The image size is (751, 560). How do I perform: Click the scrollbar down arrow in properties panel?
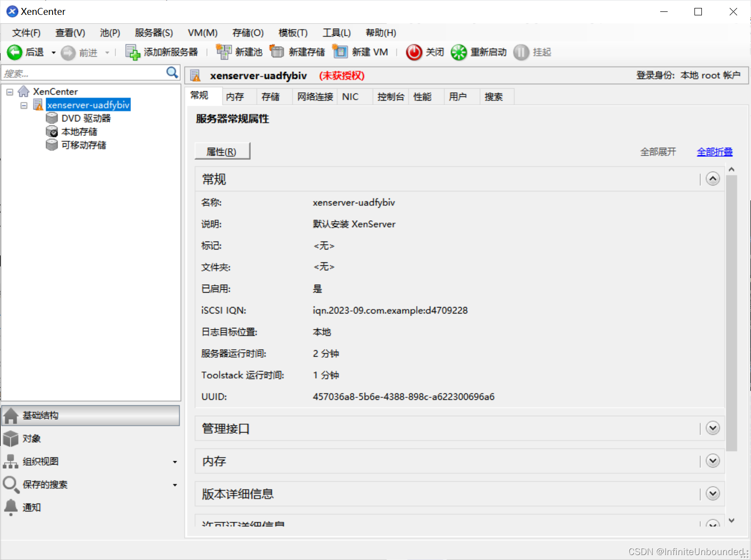point(731,520)
